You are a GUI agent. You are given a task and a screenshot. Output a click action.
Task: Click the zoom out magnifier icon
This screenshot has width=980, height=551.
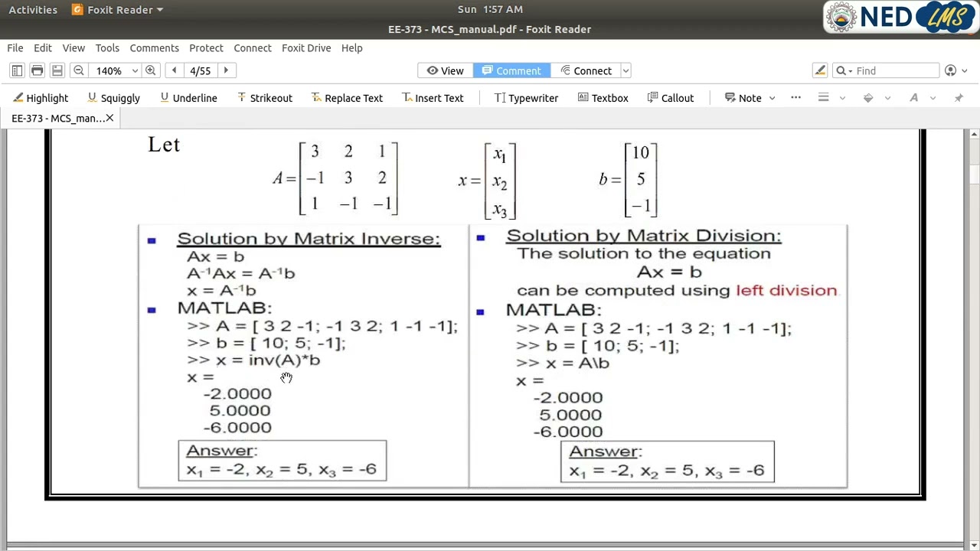[78, 70]
